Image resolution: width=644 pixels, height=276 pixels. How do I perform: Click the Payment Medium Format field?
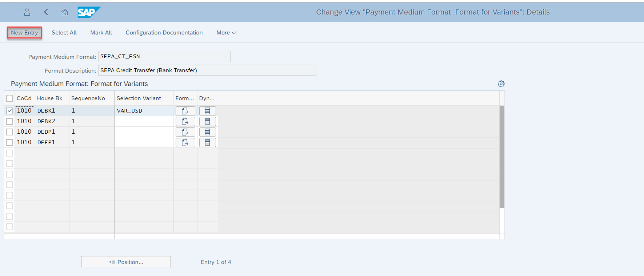[164, 56]
